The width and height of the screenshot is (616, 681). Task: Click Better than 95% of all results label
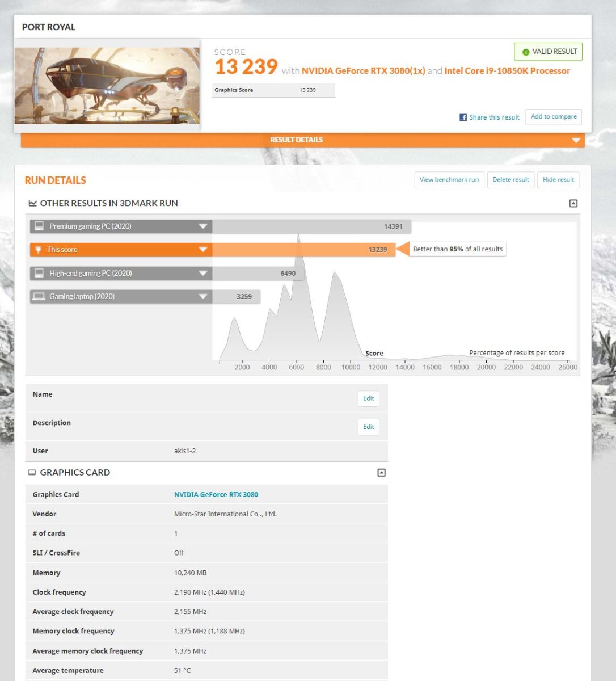458,249
